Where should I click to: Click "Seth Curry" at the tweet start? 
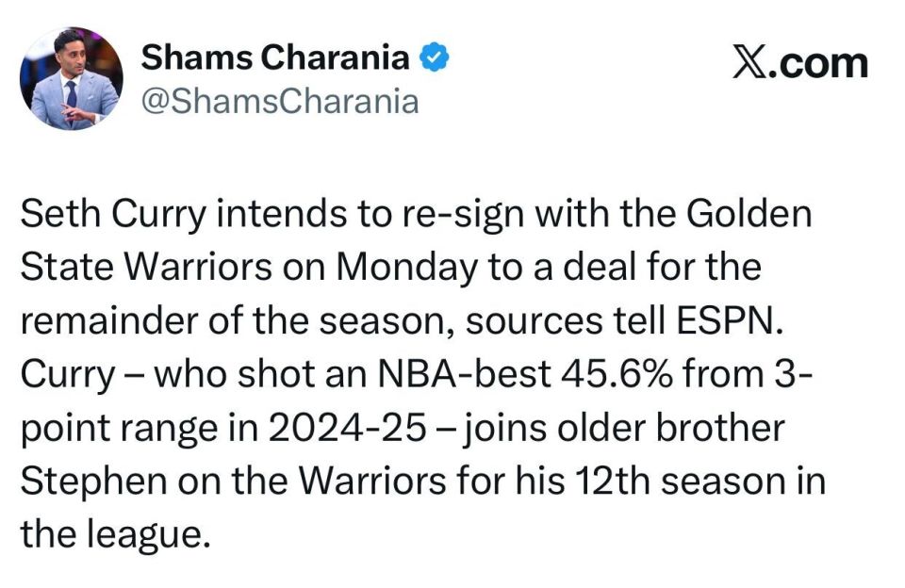click(112, 215)
